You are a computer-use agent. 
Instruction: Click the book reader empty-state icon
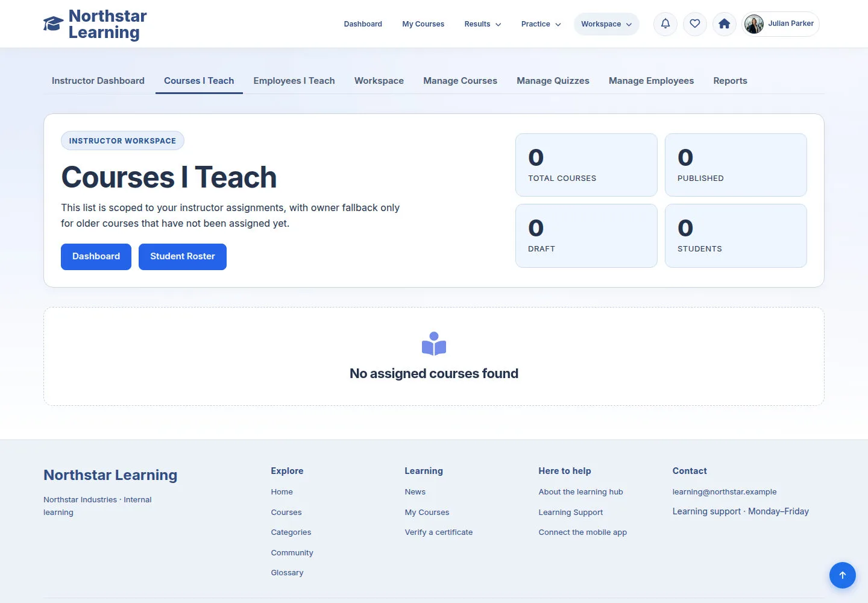(x=434, y=344)
